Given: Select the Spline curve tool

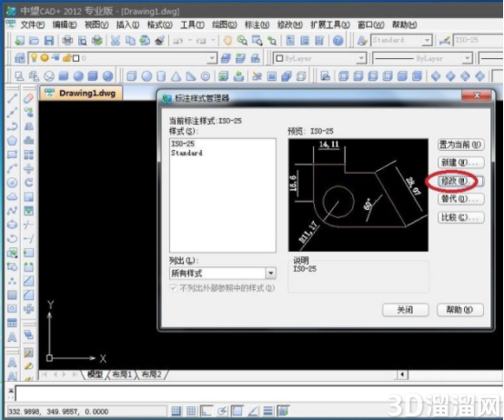Looking at the screenshot, I should coord(12,211).
